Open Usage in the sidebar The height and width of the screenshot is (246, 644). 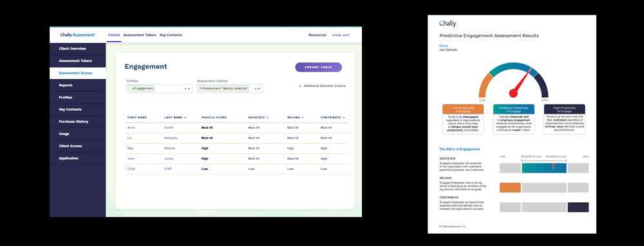[78, 134]
